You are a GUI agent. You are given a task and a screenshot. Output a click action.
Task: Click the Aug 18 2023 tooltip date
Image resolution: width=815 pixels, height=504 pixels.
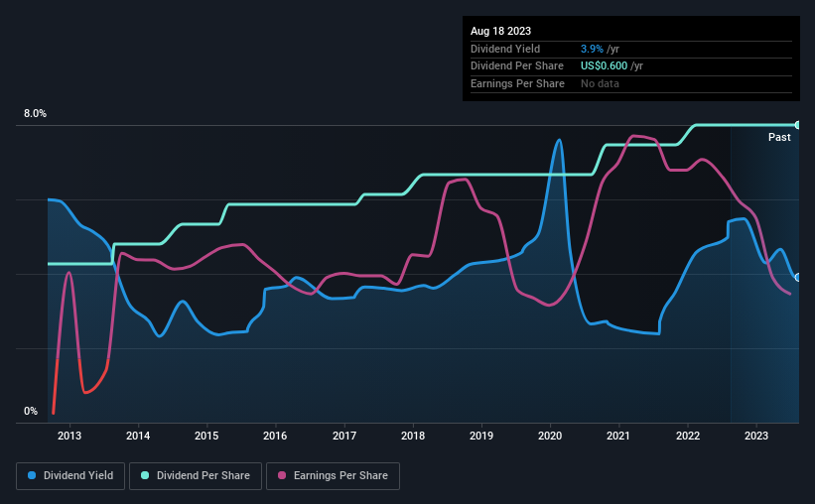[498, 31]
